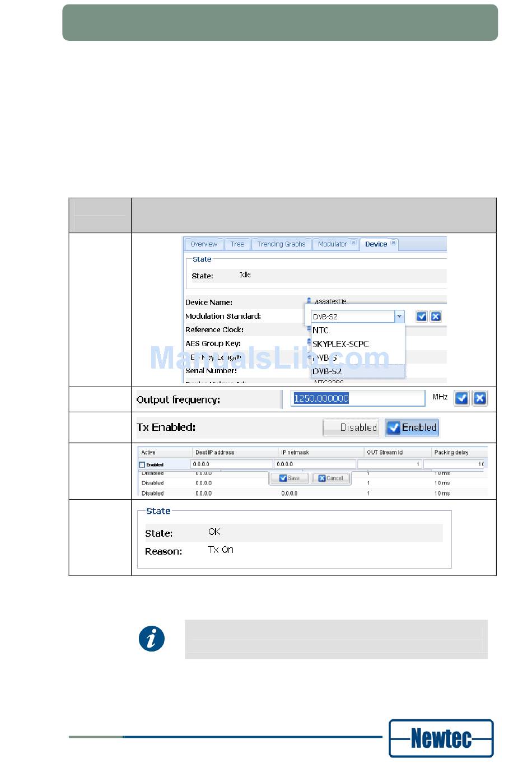Set Tx Enabled to Disabled

click(x=351, y=427)
